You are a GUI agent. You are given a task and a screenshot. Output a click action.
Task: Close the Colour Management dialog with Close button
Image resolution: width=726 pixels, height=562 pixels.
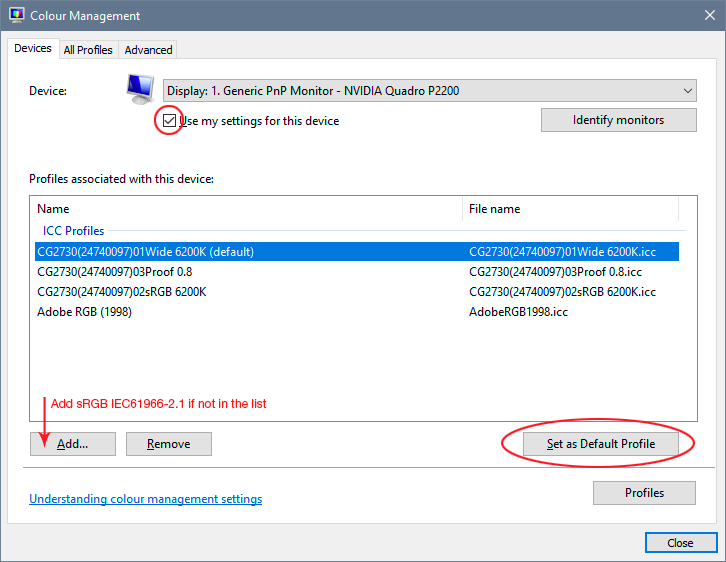(x=680, y=543)
